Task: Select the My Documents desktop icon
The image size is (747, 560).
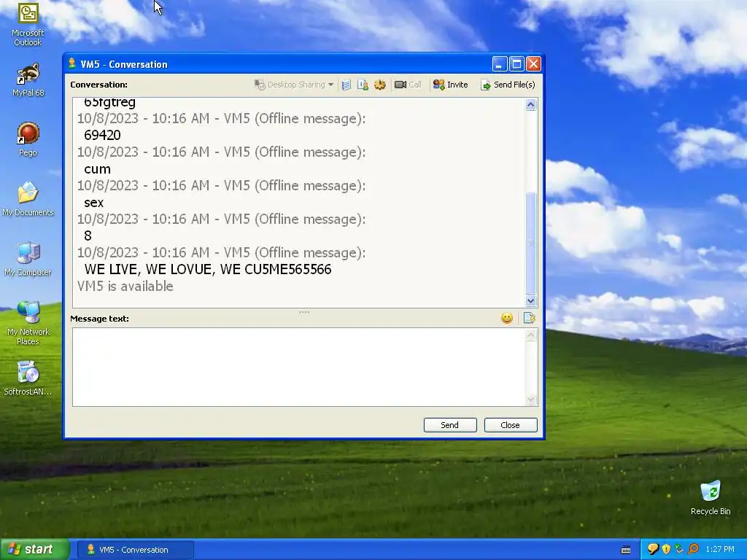Action: (28, 199)
